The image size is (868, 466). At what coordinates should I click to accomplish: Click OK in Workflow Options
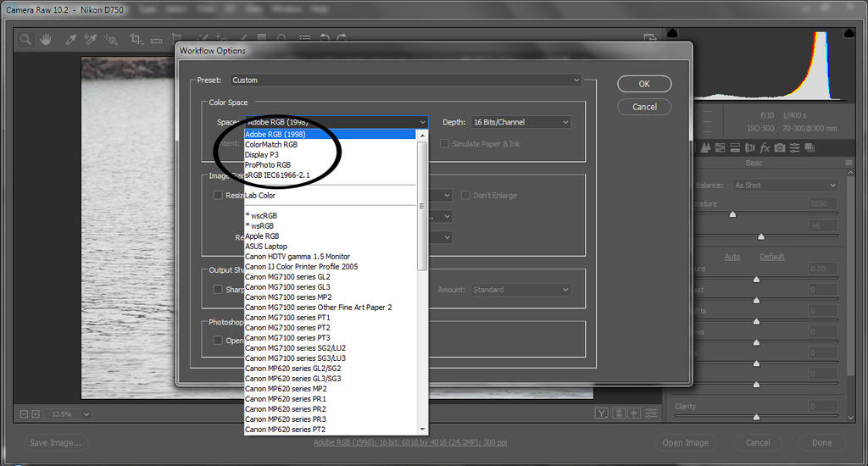644,84
